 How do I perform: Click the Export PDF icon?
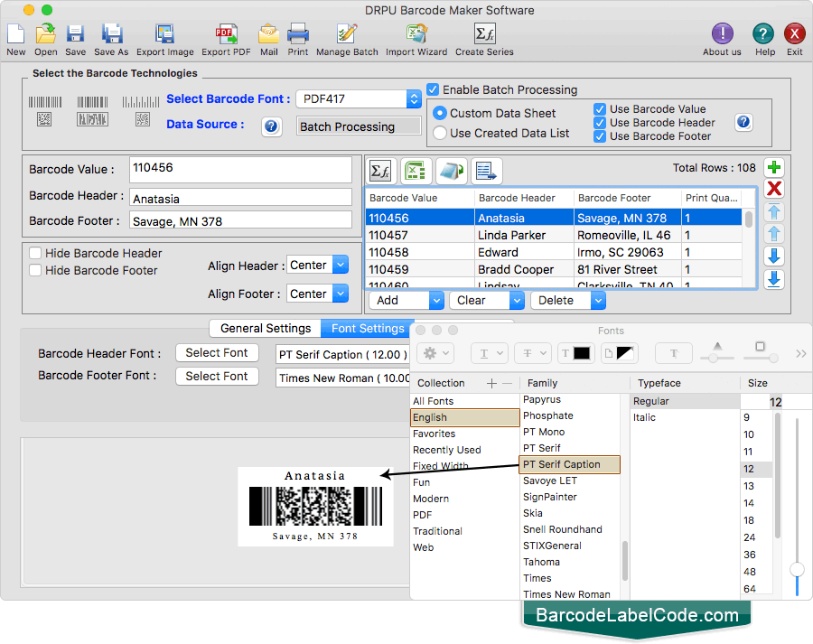226,34
